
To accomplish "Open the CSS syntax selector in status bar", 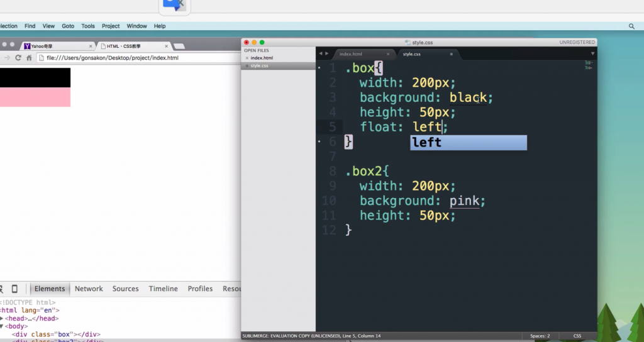I will 577,336.
